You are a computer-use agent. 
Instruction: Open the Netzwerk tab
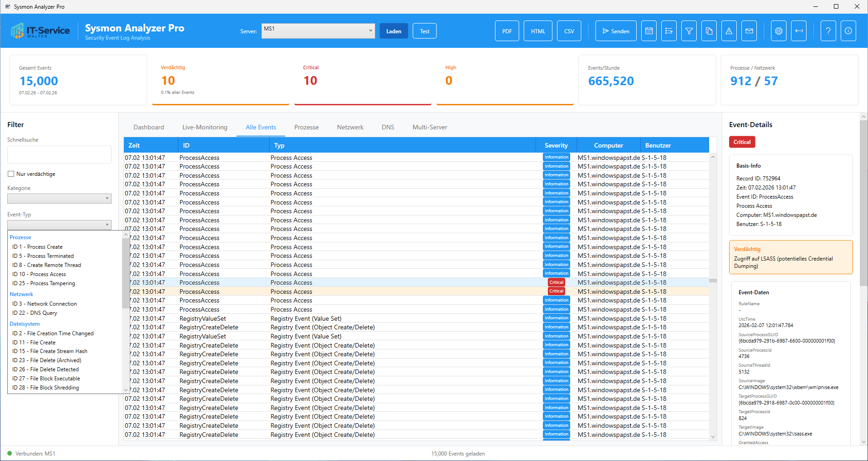[x=350, y=127]
